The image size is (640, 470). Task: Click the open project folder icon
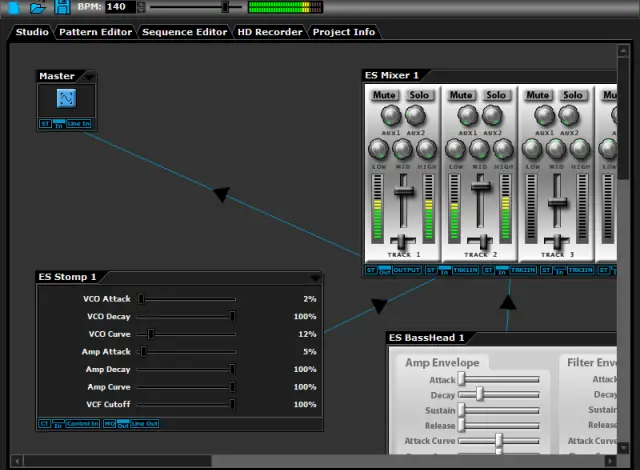38,7
